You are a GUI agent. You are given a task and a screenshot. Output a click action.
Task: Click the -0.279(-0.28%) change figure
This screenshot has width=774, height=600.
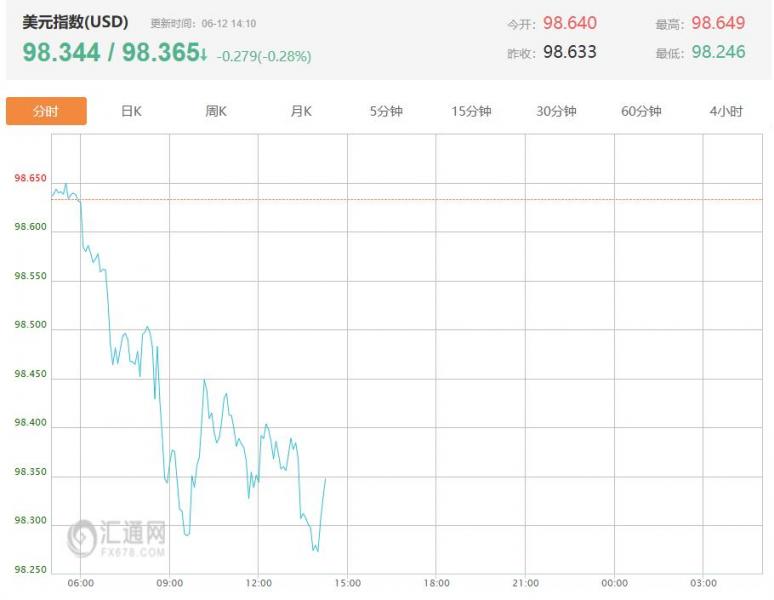(x=264, y=56)
